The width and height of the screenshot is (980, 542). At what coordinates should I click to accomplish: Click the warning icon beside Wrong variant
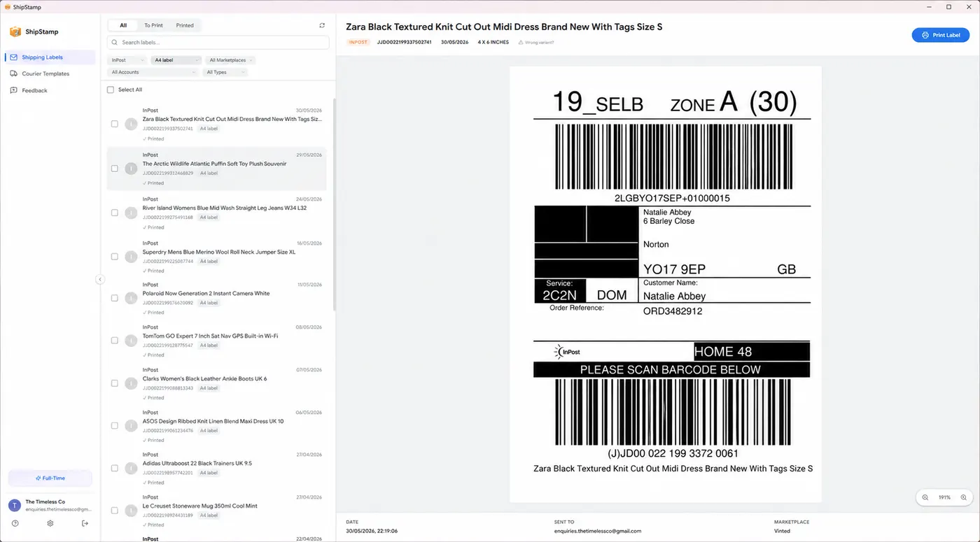pos(521,43)
